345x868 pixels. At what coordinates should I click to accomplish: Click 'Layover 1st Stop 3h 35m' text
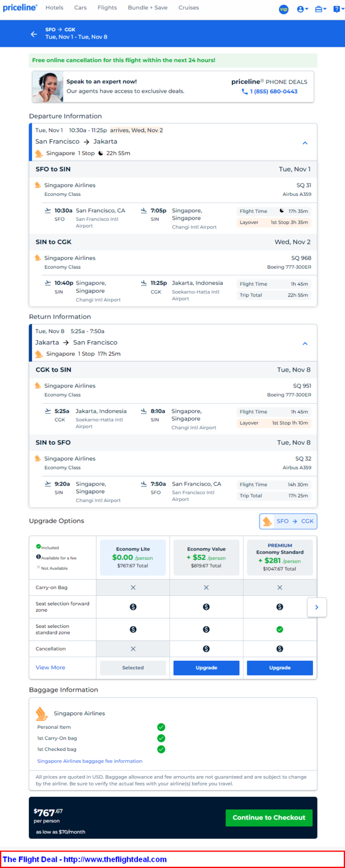pyautogui.click(x=274, y=223)
